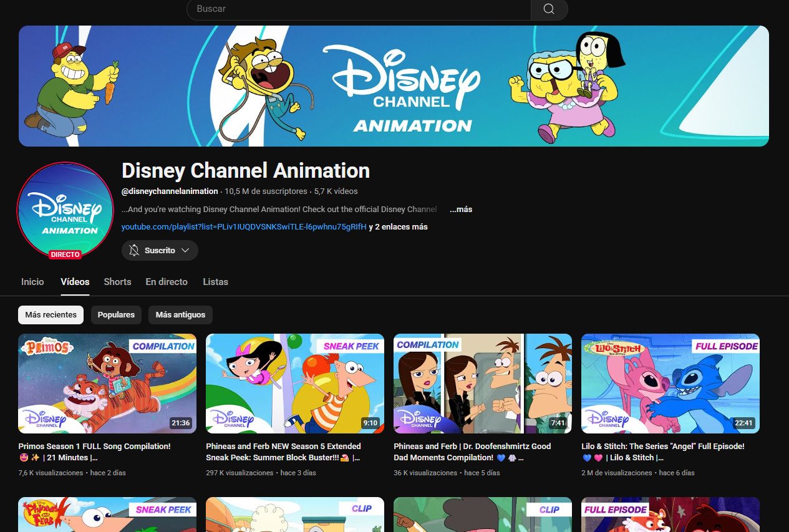Click the 22:41 duration badge
Image resolution: width=789 pixels, height=532 pixels.
tap(743, 423)
